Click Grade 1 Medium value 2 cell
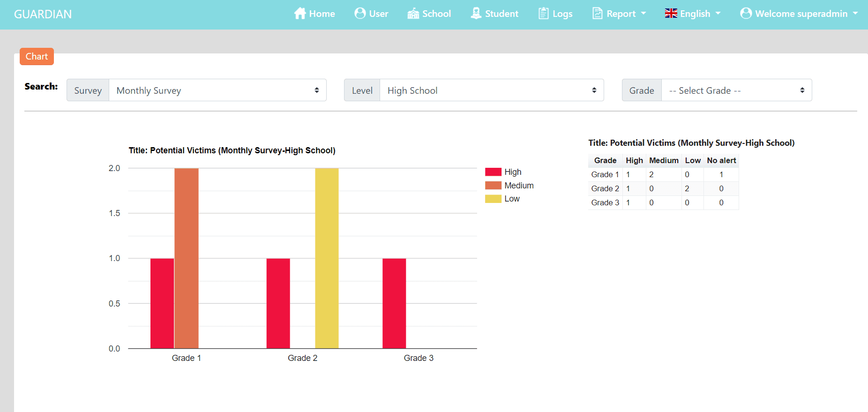The image size is (868, 412). coord(664,174)
